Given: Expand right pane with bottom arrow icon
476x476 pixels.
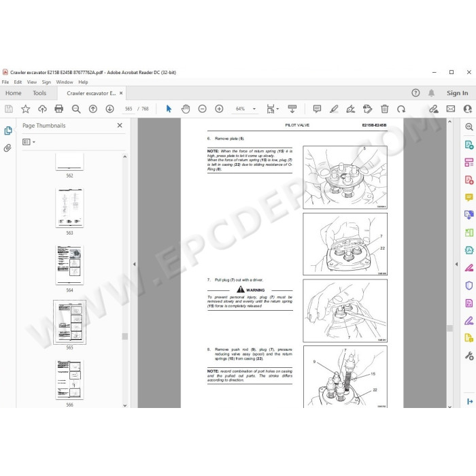Looking at the screenshot, I should tap(470, 401).
